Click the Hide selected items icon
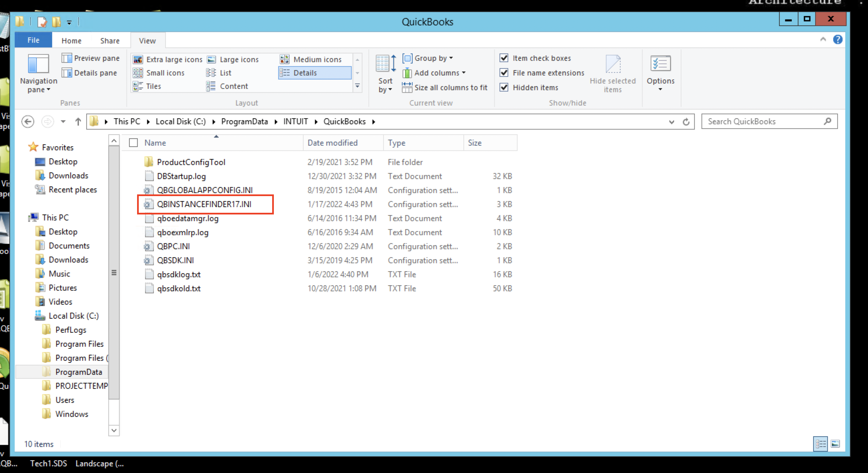Screen dimensions: 868x473 613,64
